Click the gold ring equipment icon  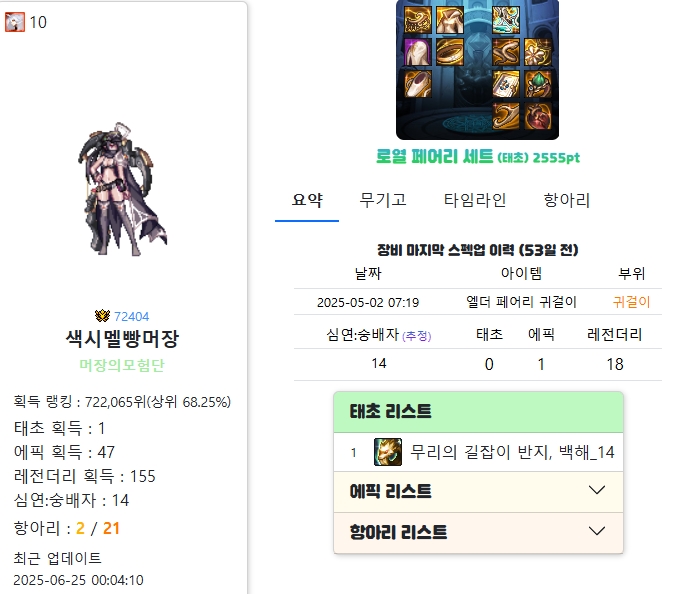pos(450,52)
